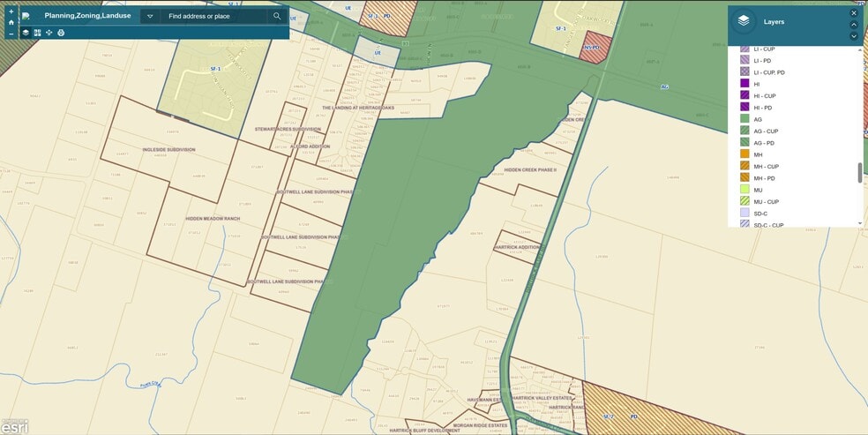Zoom out of the map

click(x=11, y=34)
